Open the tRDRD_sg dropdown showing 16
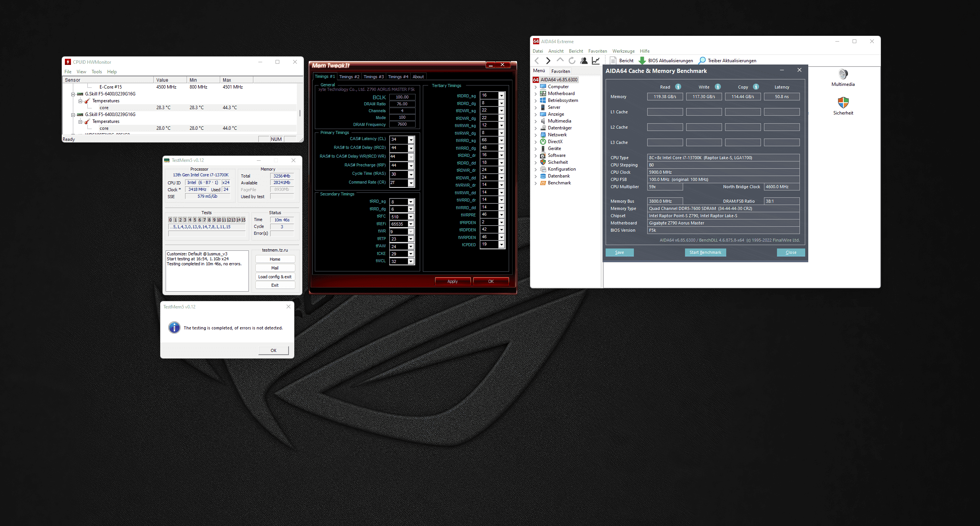980x526 pixels. (501, 96)
